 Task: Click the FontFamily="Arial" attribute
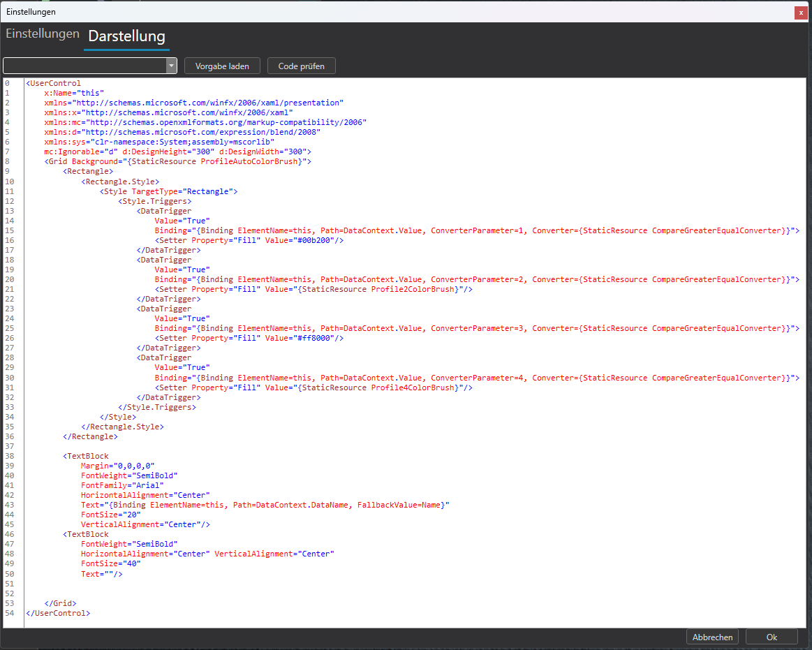(122, 485)
